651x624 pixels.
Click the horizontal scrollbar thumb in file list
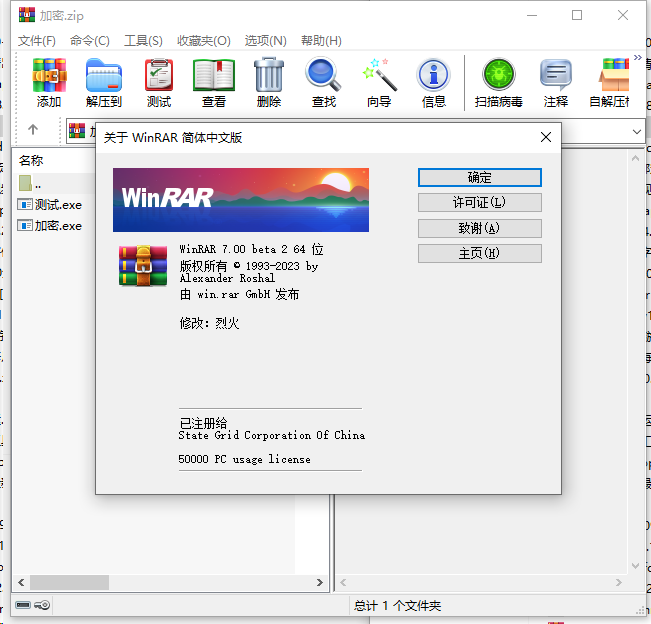point(69,582)
